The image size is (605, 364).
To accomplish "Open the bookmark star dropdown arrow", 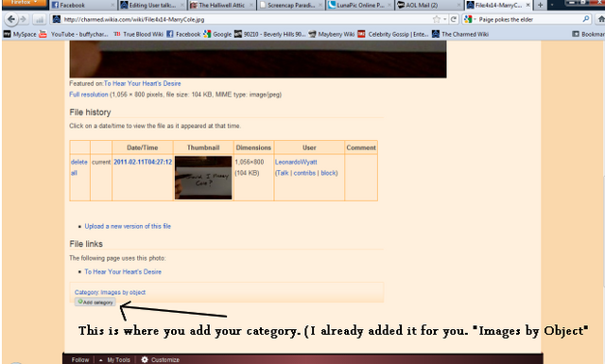I will tap(445, 19).
